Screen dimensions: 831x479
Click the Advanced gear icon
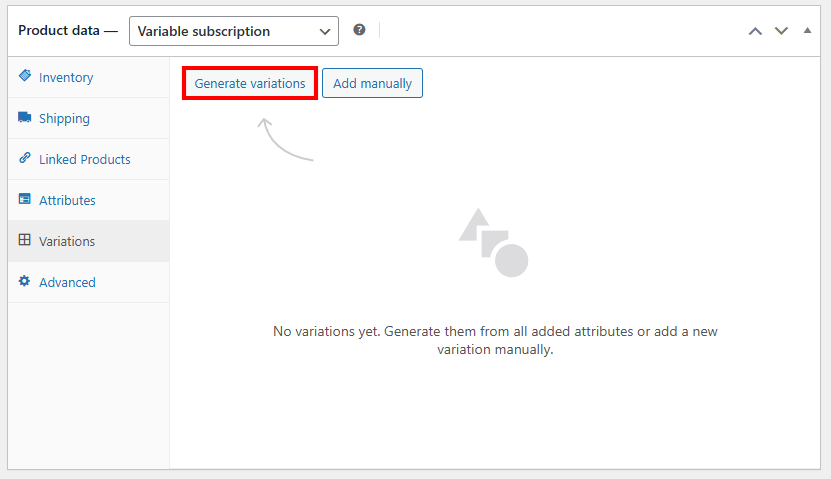(x=25, y=282)
